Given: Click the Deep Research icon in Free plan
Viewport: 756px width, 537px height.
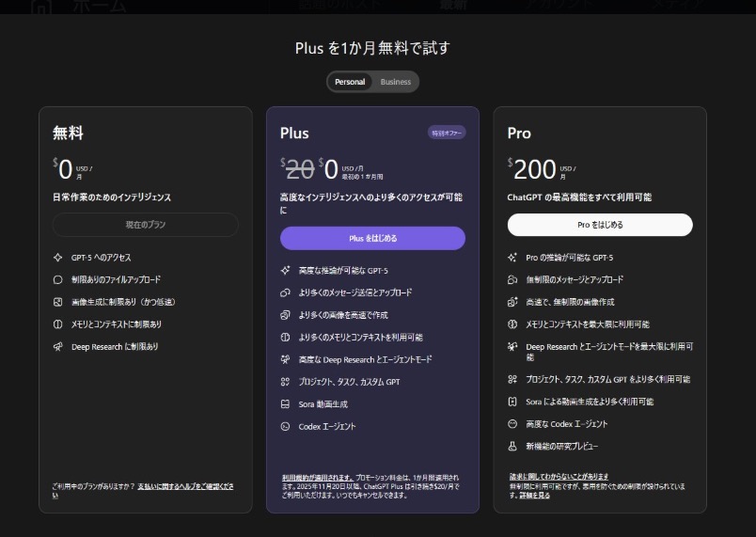Looking at the screenshot, I should 58,346.
